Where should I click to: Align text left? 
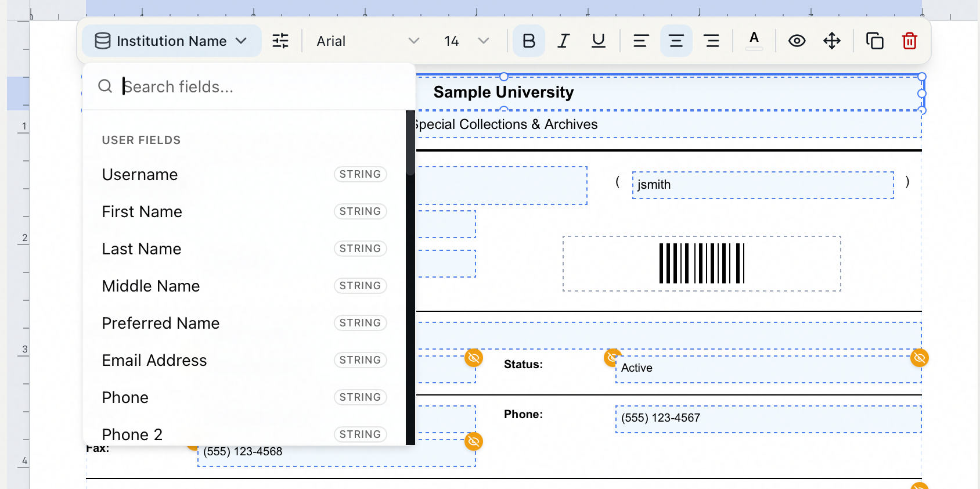tap(641, 41)
